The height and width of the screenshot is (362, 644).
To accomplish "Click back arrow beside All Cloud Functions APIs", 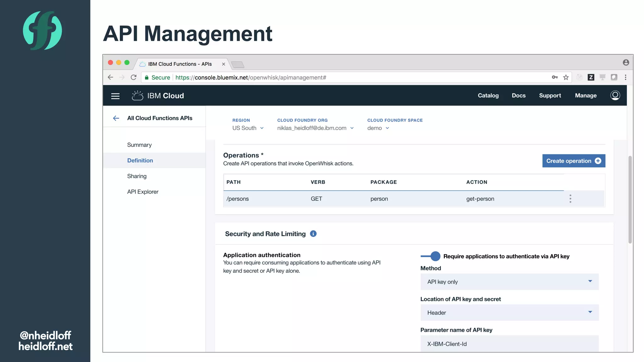I will click(x=116, y=118).
